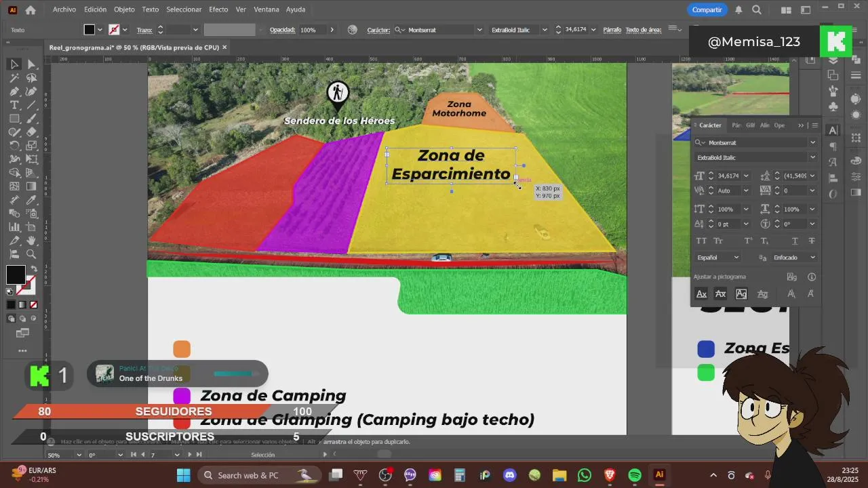Select the Width/Warp tool

pos(14,159)
